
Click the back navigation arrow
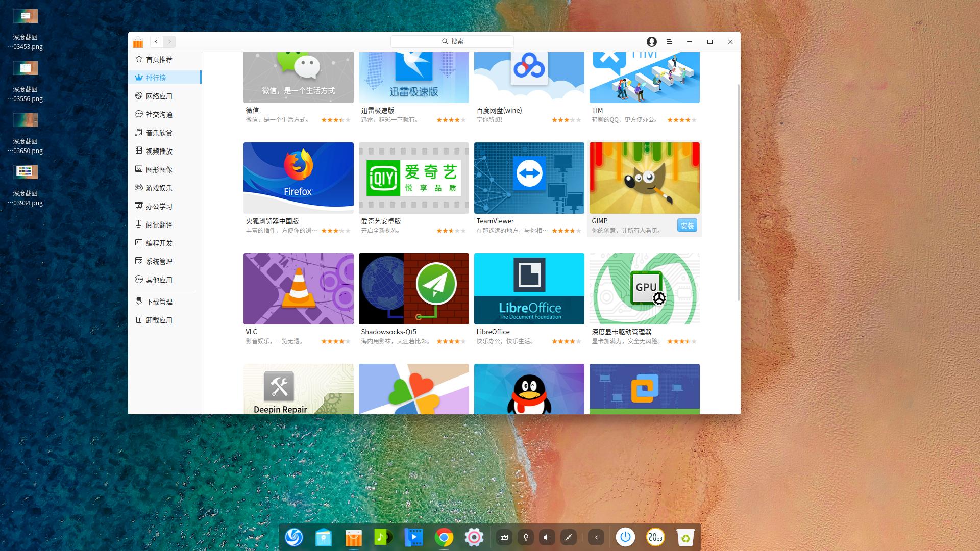[x=156, y=42]
